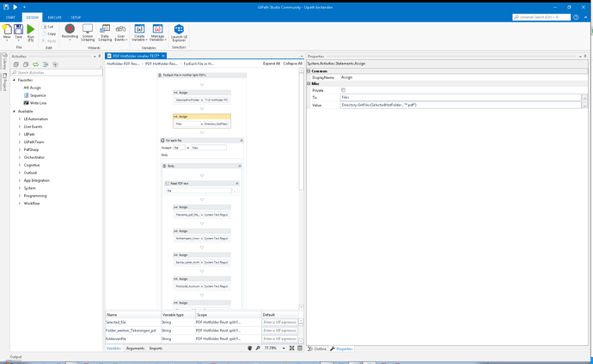Screen dimensions: 593x364
Task: Open the Variables panel tab
Action: tap(113, 349)
